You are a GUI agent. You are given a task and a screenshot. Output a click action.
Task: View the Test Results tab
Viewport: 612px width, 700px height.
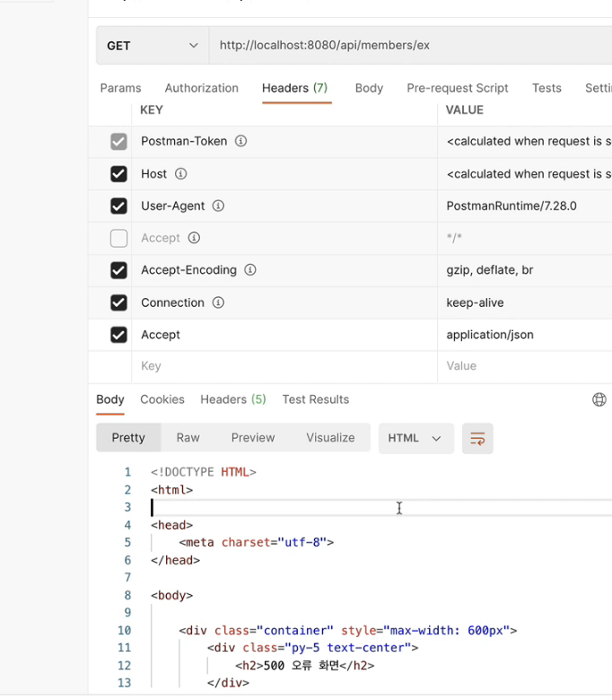click(316, 399)
